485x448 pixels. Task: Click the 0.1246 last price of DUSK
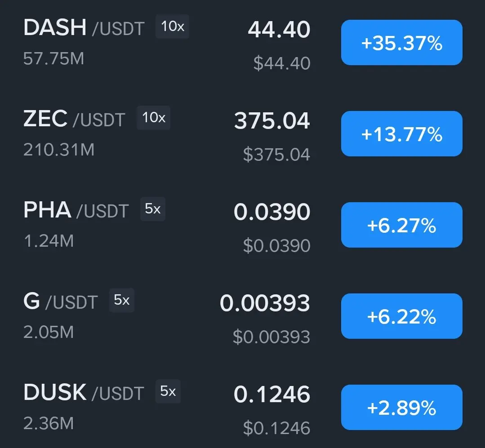point(272,395)
